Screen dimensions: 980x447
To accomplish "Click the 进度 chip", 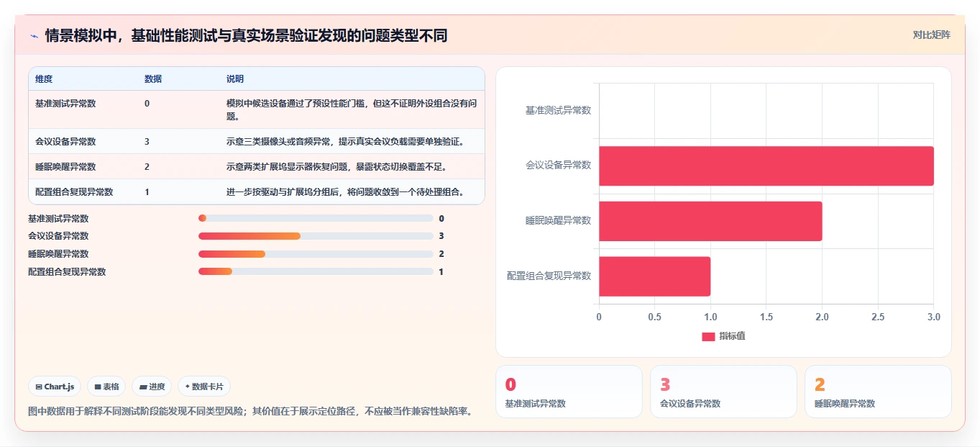I will click(x=152, y=387).
